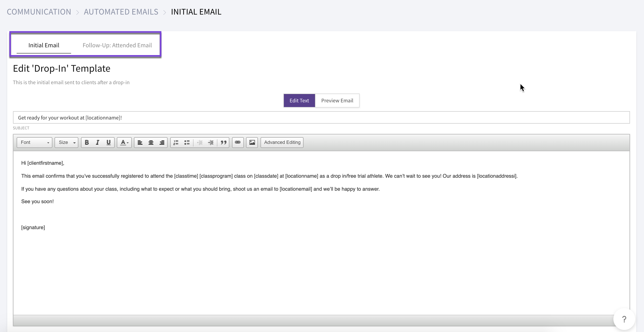Viewport: 644px width, 332px height.
Task: Apply bold formatting in the editor
Action: coord(87,142)
